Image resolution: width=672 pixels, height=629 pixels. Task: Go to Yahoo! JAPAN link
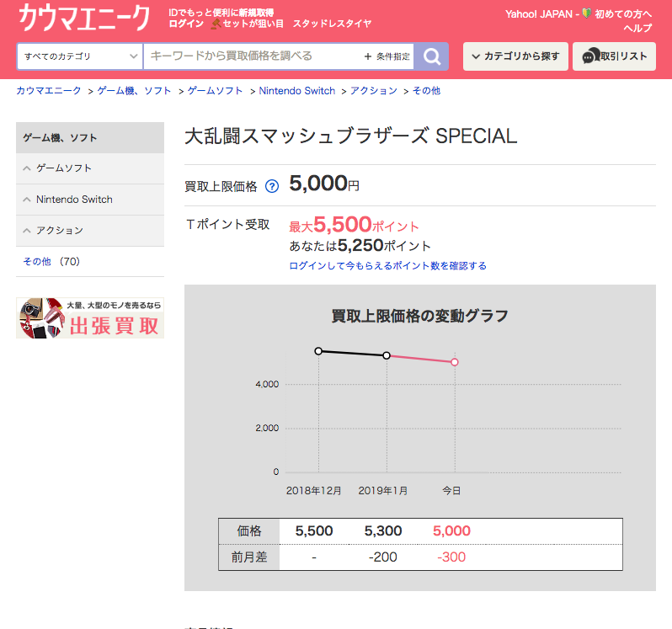point(539,14)
